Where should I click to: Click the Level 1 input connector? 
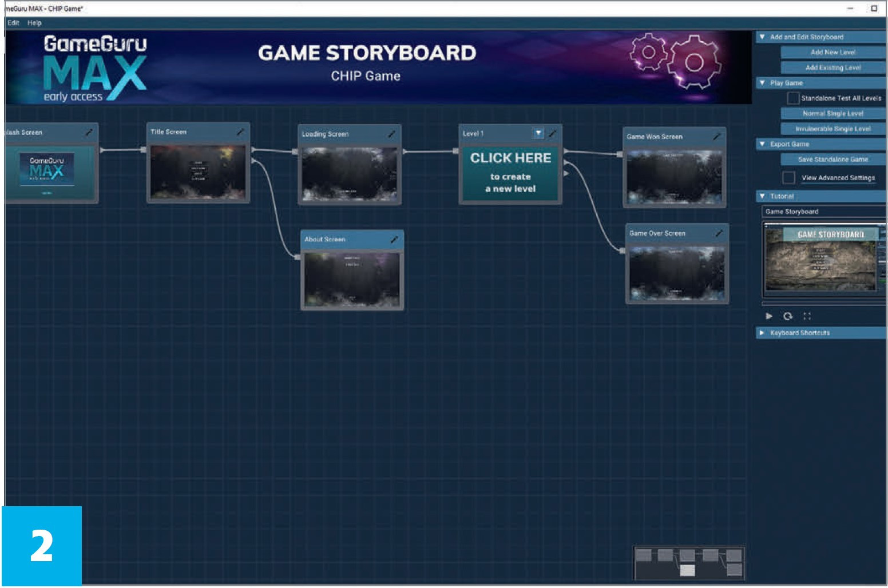click(x=456, y=151)
